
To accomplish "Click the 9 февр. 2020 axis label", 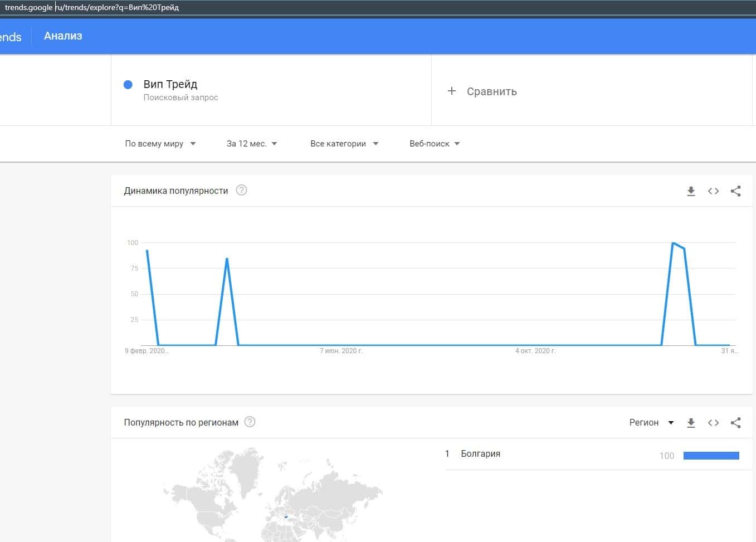I will pyautogui.click(x=147, y=351).
